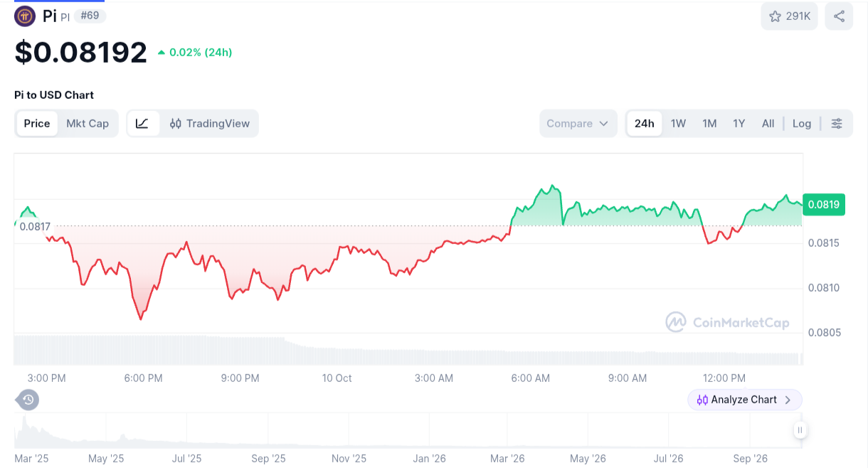Click the Pi coin logo icon
The width and height of the screenshot is (868, 468).
pyautogui.click(x=25, y=16)
